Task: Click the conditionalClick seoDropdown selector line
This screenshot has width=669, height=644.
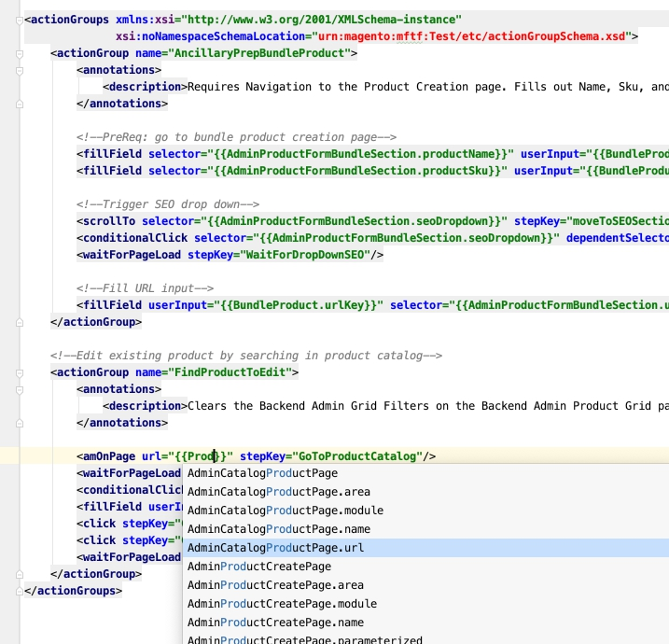Action: [373, 238]
